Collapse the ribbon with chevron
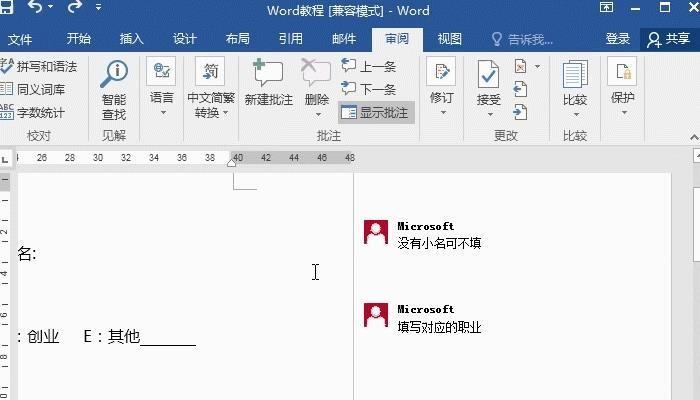 point(694,137)
